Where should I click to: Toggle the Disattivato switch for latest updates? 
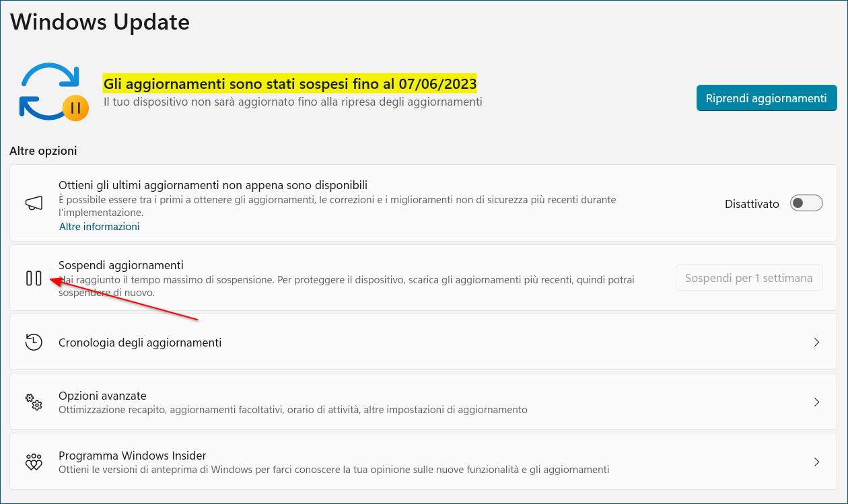[806, 203]
